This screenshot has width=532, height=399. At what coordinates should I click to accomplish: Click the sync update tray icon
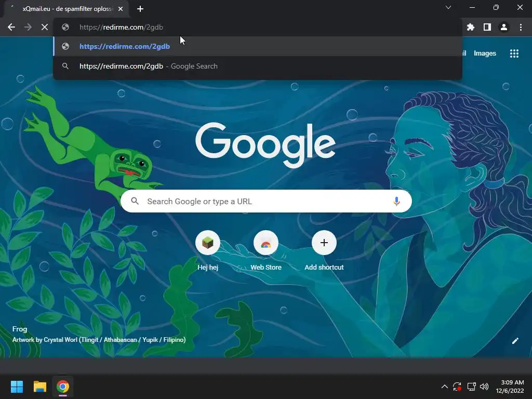[x=457, y=387]
